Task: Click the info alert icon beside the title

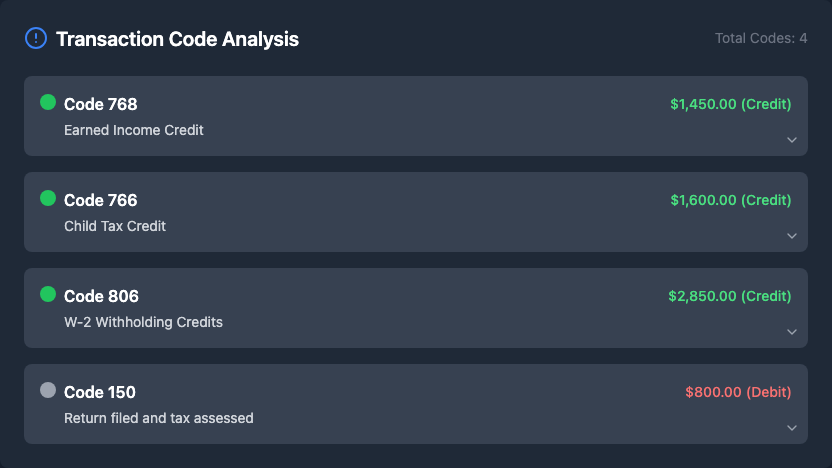Action: coord(35,39)
